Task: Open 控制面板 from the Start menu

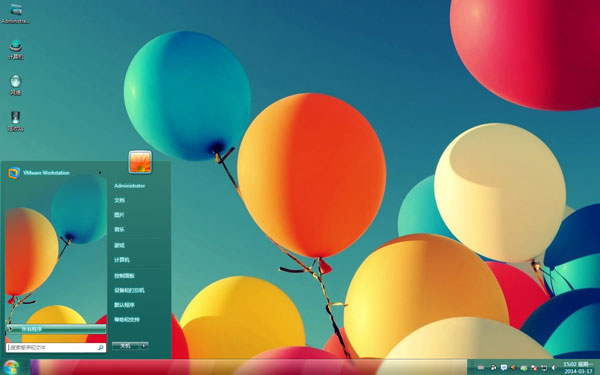Action: (x=124, y=276)
